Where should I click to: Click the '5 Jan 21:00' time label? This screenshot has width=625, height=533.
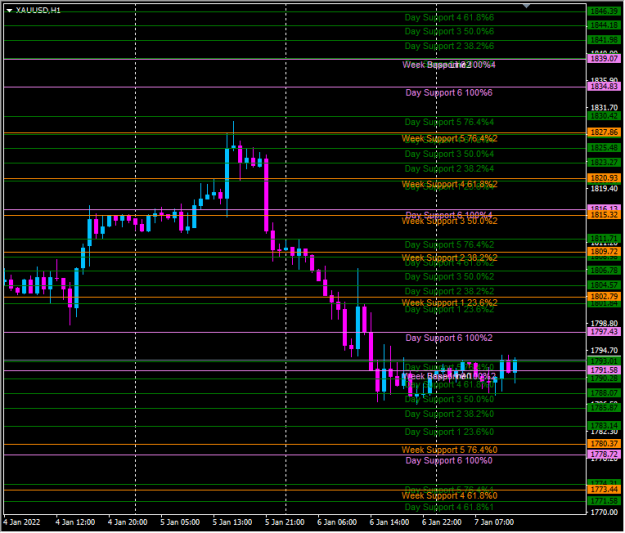[x=285, y=522]
